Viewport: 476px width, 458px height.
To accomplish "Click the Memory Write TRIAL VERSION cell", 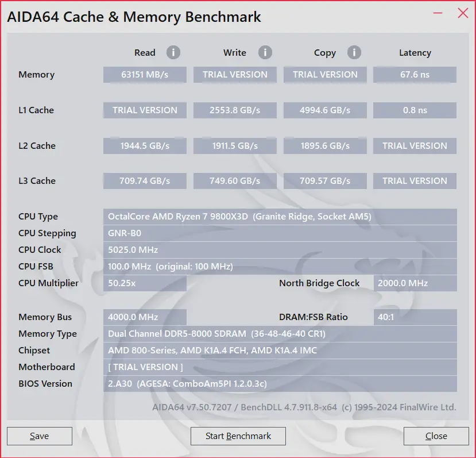I will (x=235, y=75).
